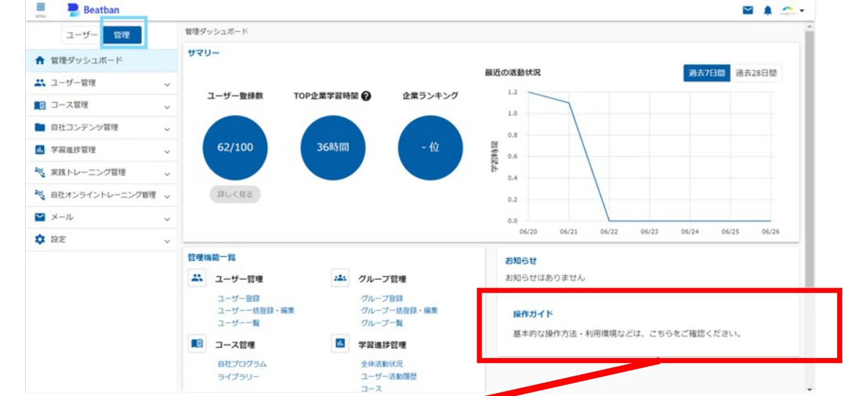Open the notification bell icon
The width and height of the screenshot is (868, 396).
pos(768,10)
